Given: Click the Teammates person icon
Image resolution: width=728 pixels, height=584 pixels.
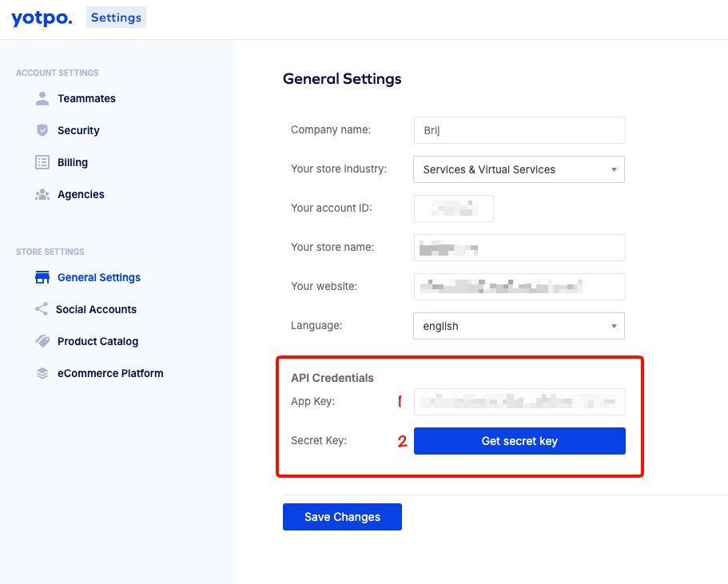Looking at the screenshot, I should pos(42,98).
